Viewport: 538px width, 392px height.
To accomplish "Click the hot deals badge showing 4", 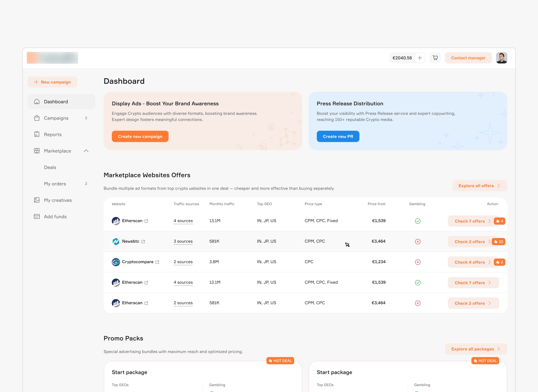I will (499, 221).
